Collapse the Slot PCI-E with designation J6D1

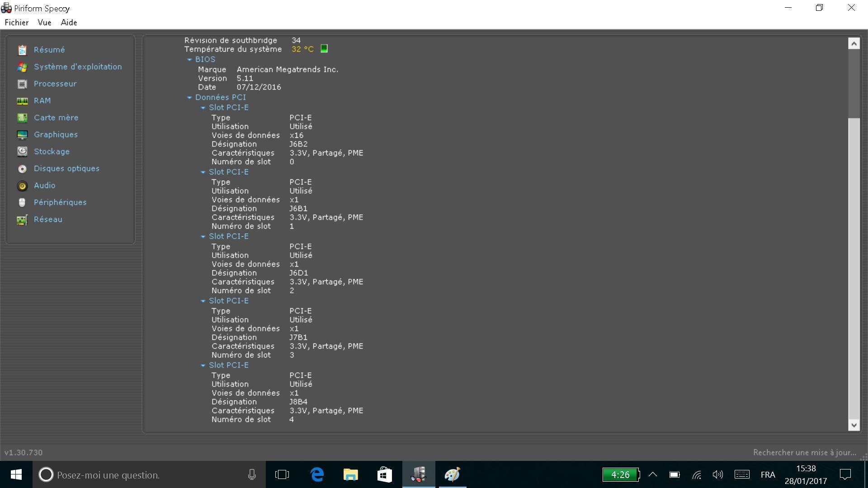tap(203, 237)
